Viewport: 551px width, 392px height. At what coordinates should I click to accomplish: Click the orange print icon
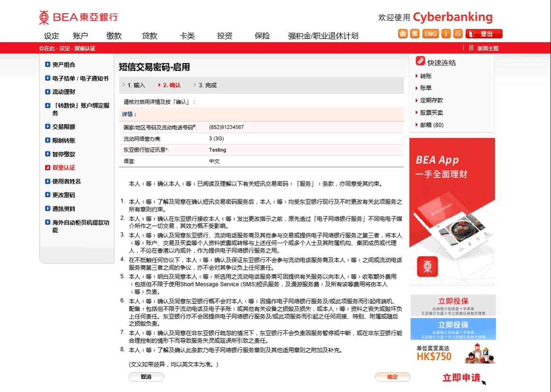(x=458, y=34)
